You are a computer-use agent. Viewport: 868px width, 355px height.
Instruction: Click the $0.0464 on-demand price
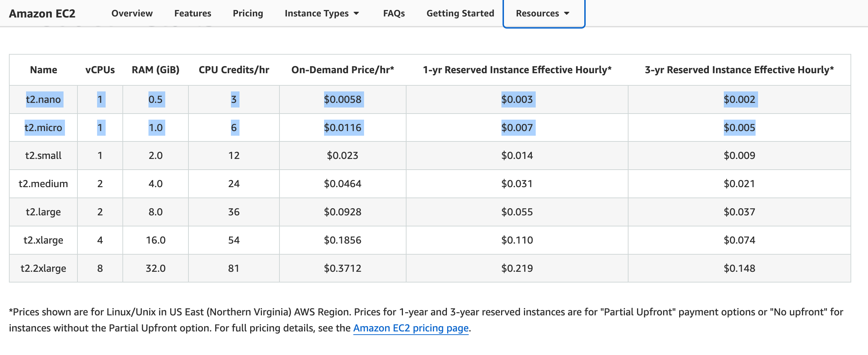coord(343,184)
